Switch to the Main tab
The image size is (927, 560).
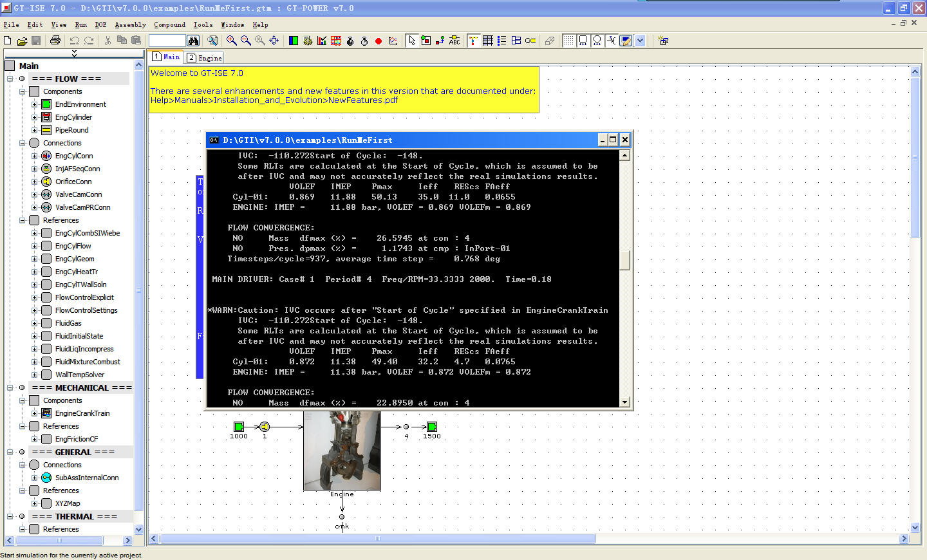(x=166, y=57)
